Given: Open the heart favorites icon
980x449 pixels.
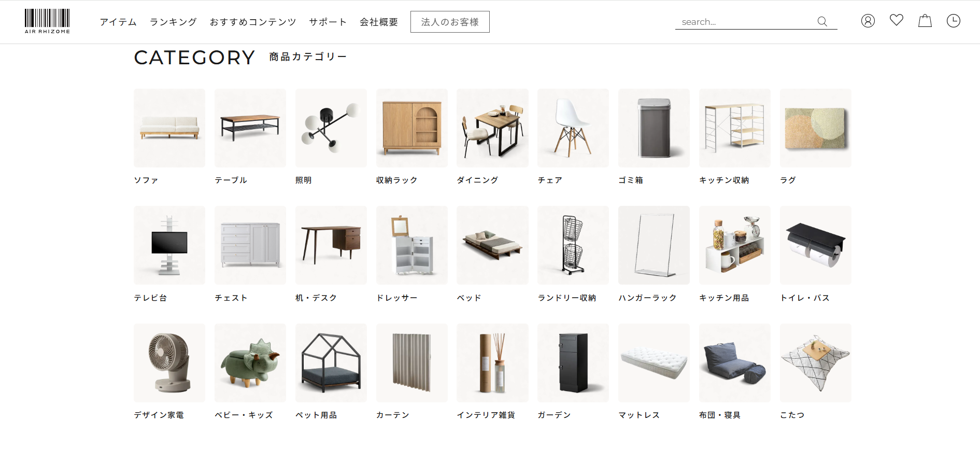Looking at the screenshot, I should click(x=897, y=20).
